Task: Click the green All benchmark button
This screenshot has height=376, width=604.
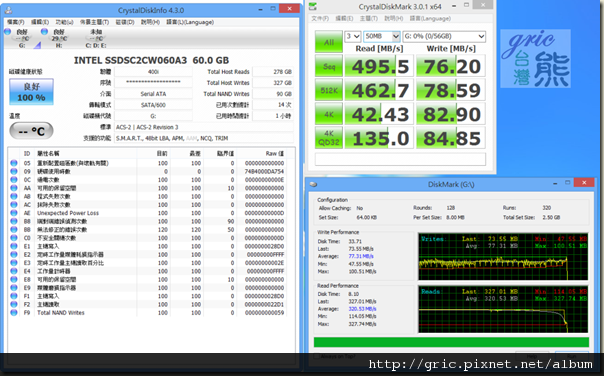Action: tap(329, 42)
